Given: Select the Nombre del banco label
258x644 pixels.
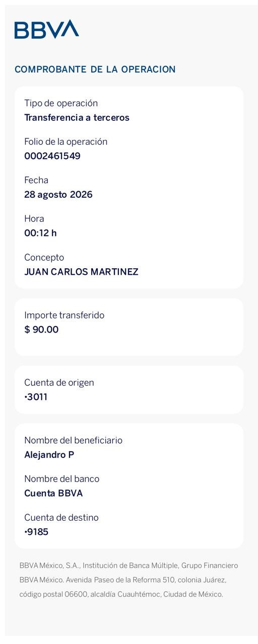Looking at the screenshot, I should tap(62, 479).
